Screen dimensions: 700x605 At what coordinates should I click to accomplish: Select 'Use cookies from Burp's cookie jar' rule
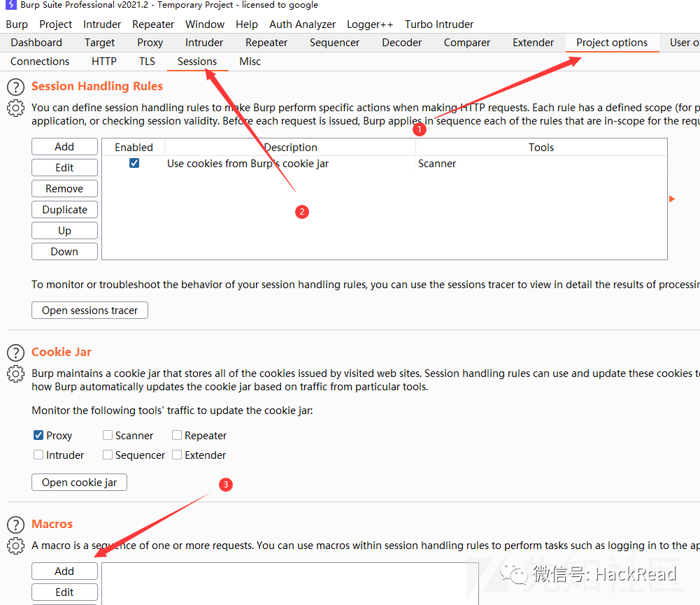[385, 164]
